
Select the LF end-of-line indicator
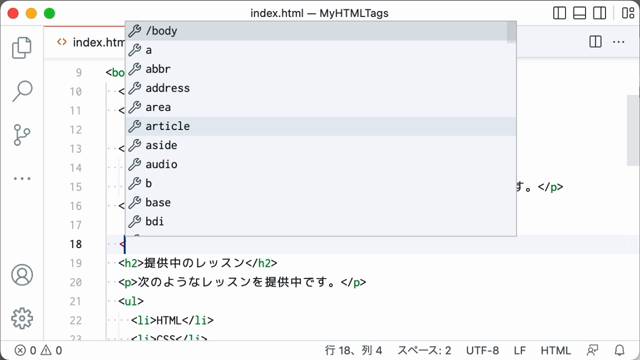pos(520,350)
